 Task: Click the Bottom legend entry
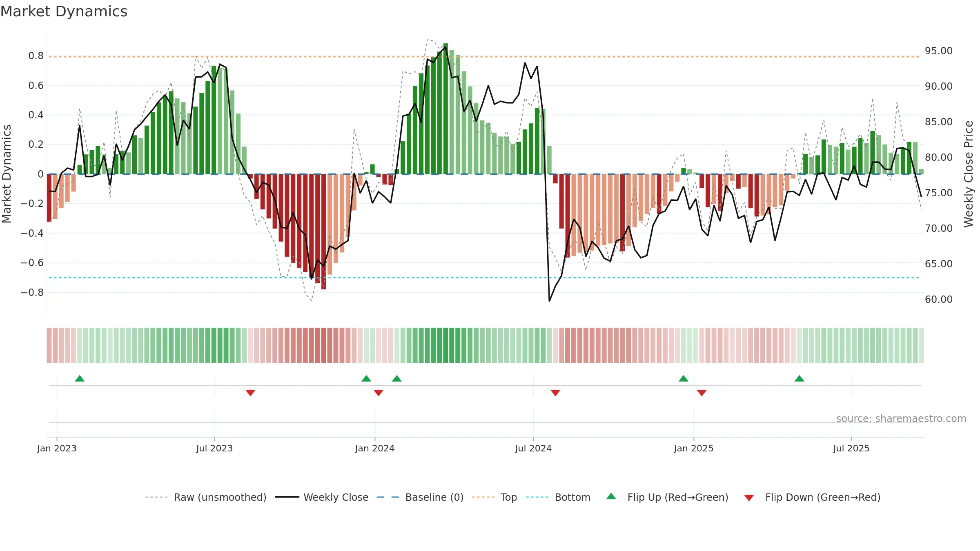558,497
